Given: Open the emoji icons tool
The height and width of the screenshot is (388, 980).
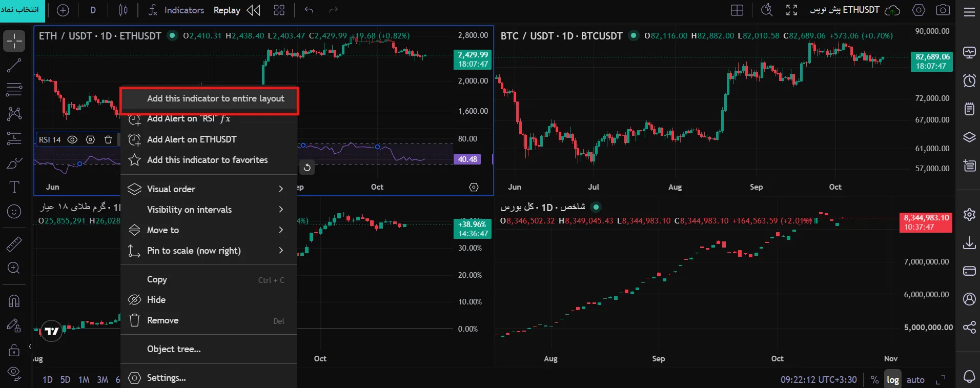Looking at the screenshot, I should 14,211.
